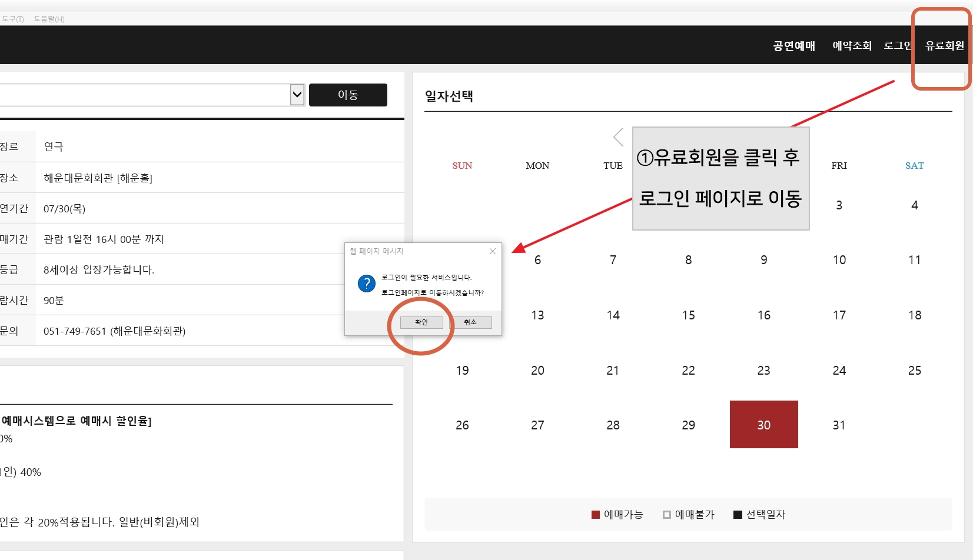Image resolution: width=973 pixels, height=560 pixels.
Task: Select calendar date 19
Action: (x=462, y=371)
